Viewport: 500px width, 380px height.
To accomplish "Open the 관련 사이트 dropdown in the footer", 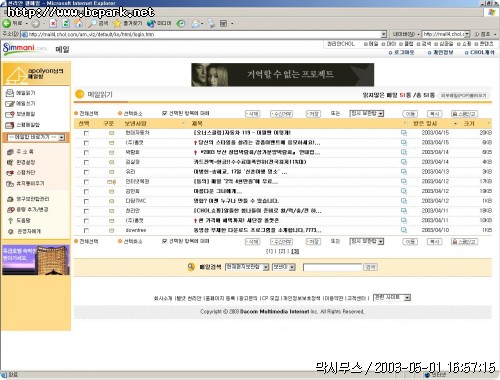I will pos(392,297).
